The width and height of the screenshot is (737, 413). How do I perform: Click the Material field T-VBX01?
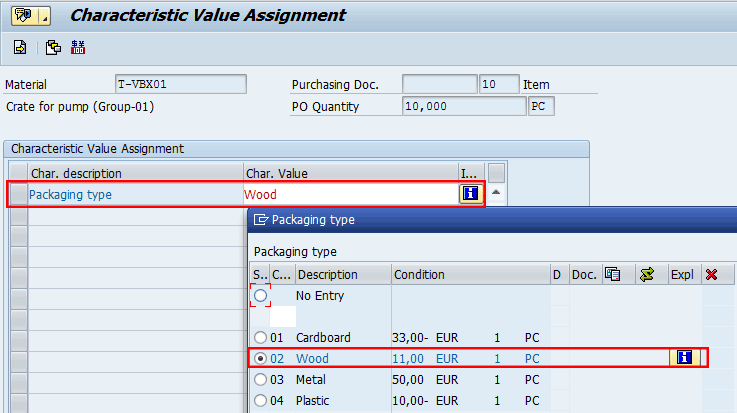point(180,84)
